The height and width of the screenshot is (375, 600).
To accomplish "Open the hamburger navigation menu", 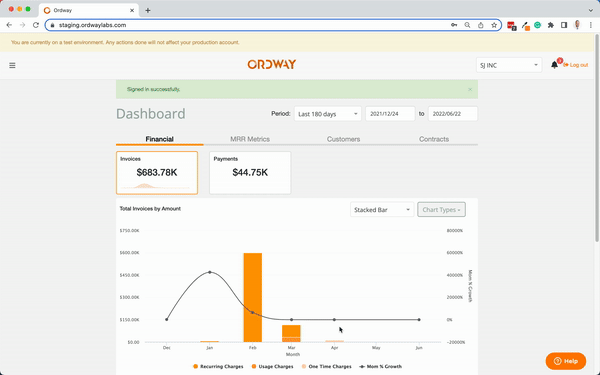I will pyautogui.click(x=12, y=65).
